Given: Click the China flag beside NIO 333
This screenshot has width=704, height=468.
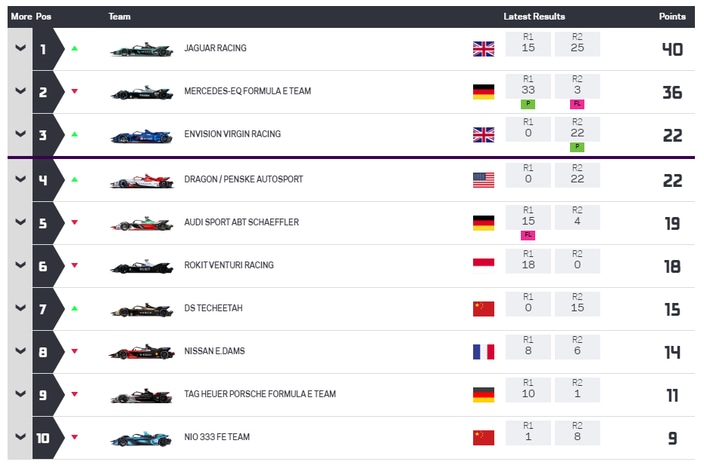Looking at the screenshot, I should coord(484,438).
